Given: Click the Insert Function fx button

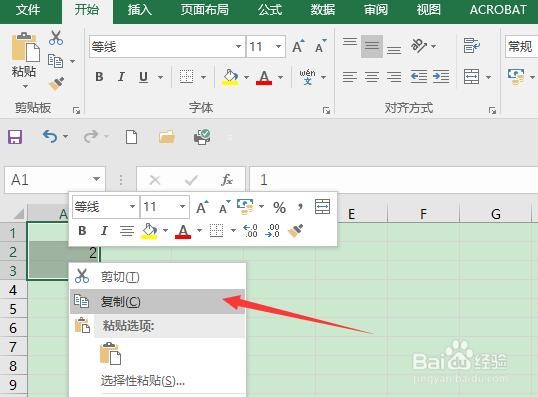Looking at the screenshot, I should click(x=226, y=179).
